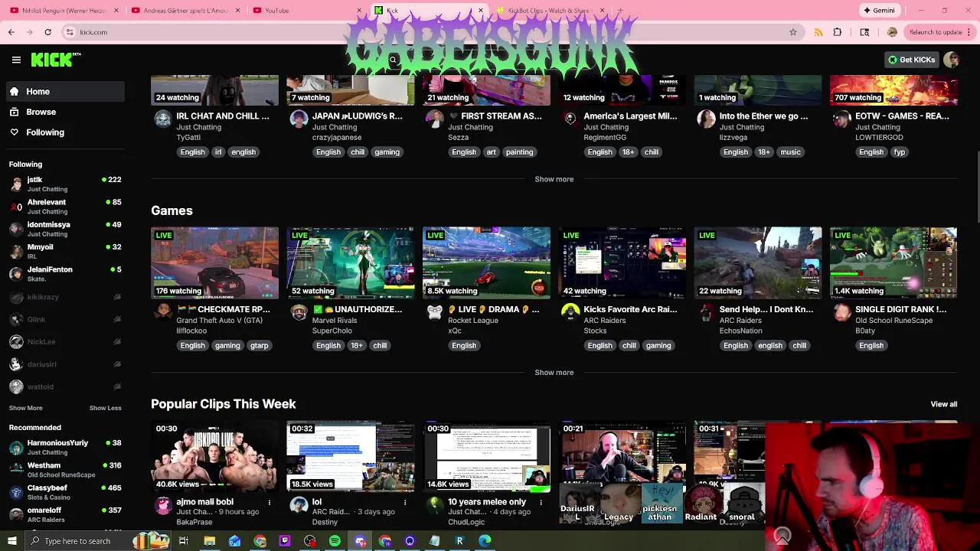Switch to the YouTube browser tab
This screenshot has width=980, height=551.
pos(306,11)
